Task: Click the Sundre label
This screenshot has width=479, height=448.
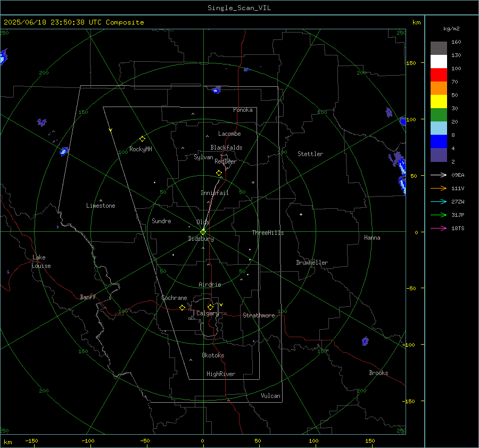Action: coord(161,221)
